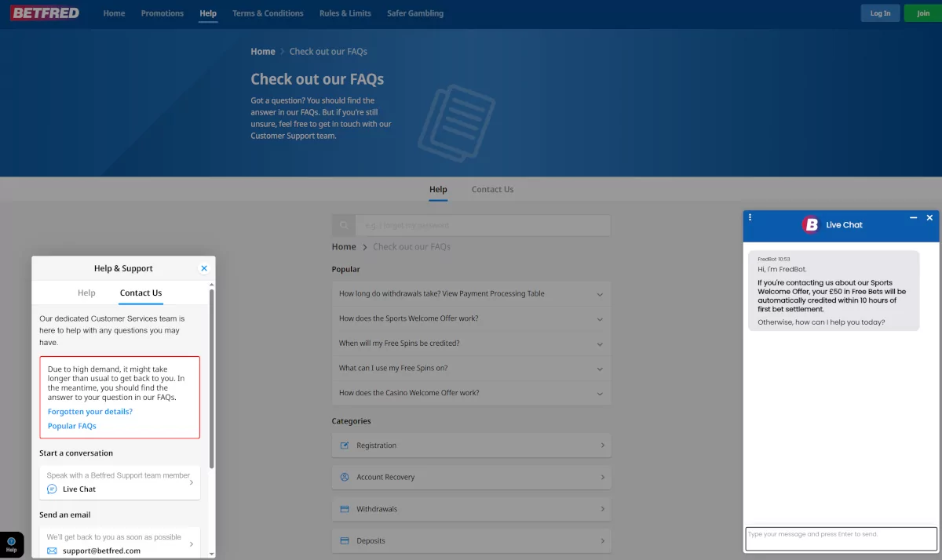Open the Registration category chevron
The height and width of the screenshot is (560, 942).
point(602,445)
